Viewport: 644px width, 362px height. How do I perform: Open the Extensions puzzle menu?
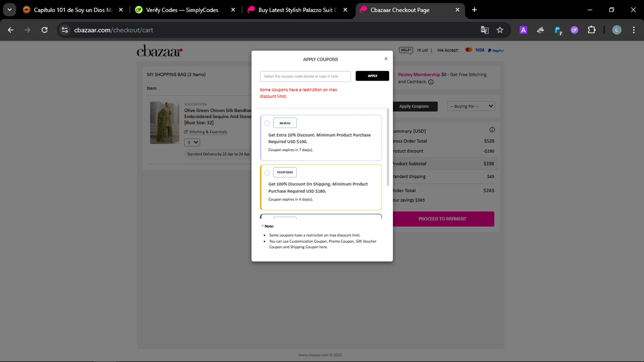click(592, 30)
